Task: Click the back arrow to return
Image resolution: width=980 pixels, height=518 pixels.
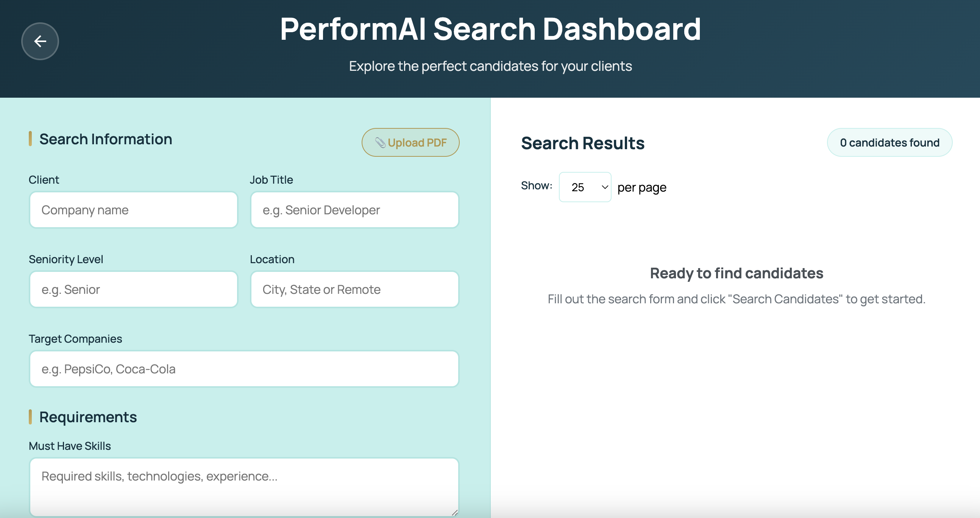Action: coord(39,41)
